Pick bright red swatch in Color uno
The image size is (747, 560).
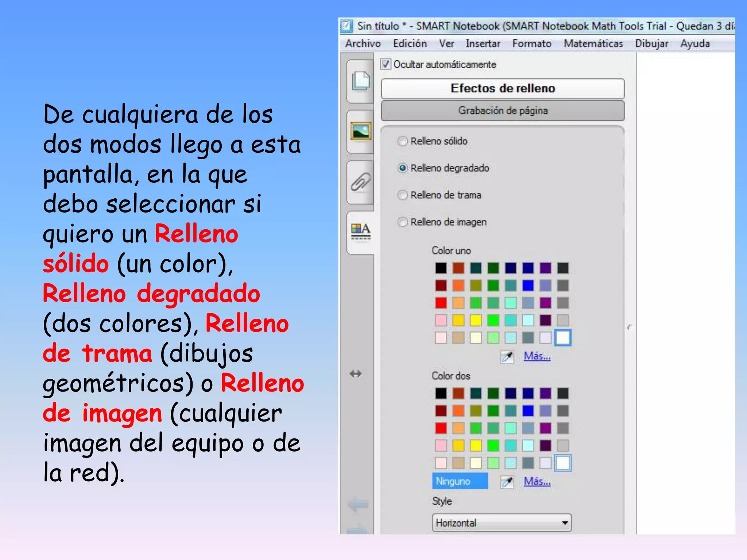[441, 303]
